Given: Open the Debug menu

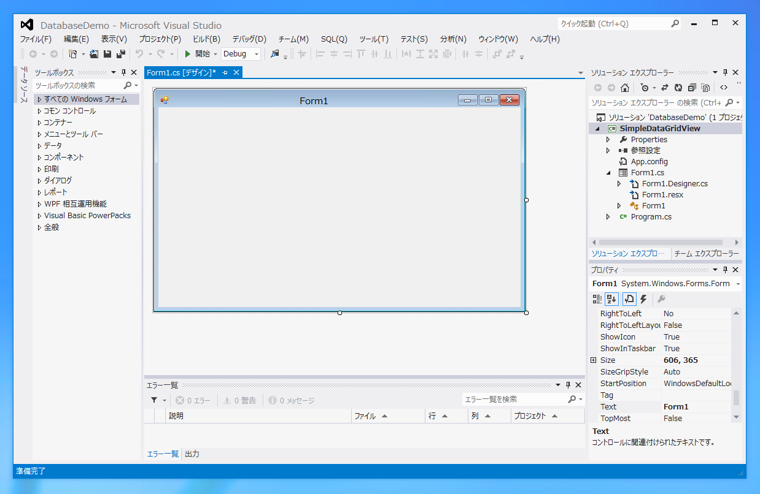Looking at the screenshot, I should click(249, 39).
